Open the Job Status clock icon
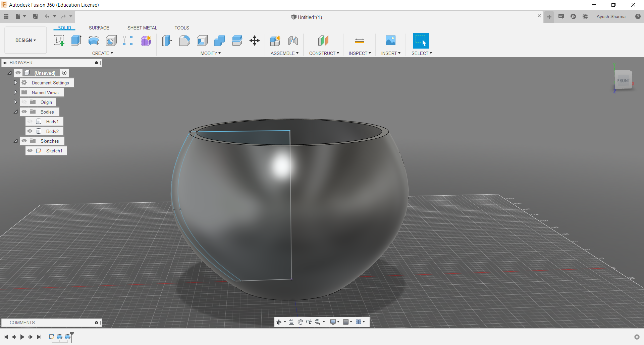 point(585,16)
